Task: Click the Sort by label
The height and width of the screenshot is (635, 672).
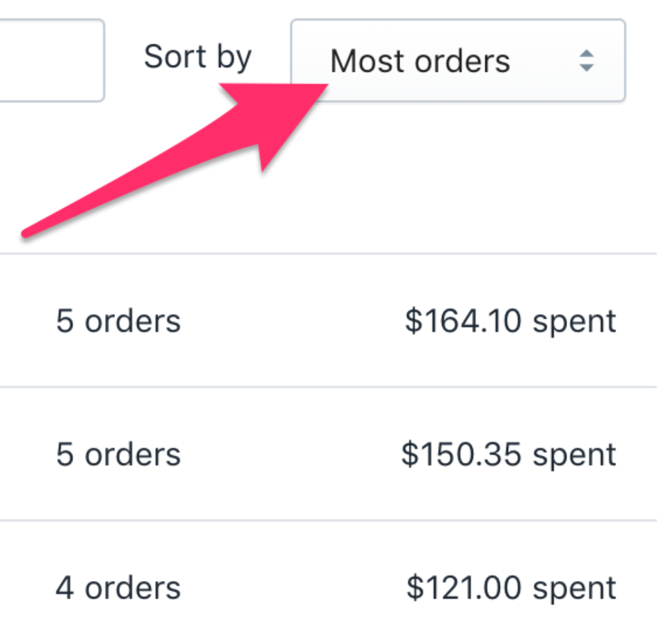Action: (197, 56)
